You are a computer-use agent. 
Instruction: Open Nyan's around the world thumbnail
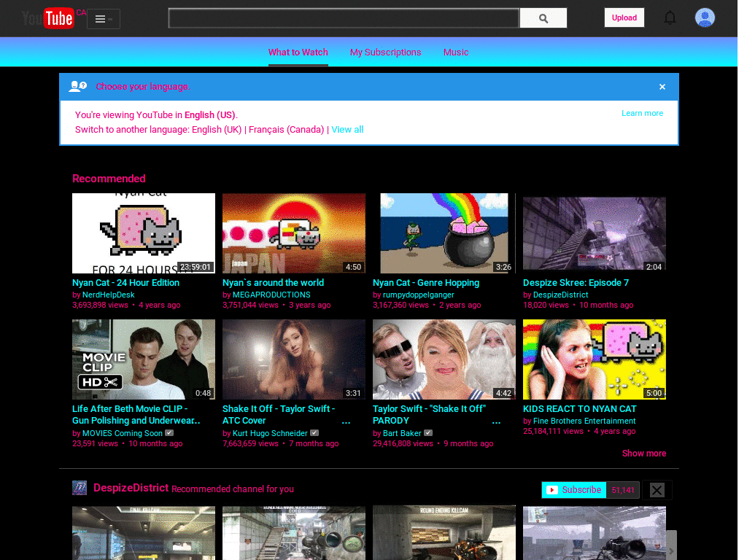(x=294, y=233)
